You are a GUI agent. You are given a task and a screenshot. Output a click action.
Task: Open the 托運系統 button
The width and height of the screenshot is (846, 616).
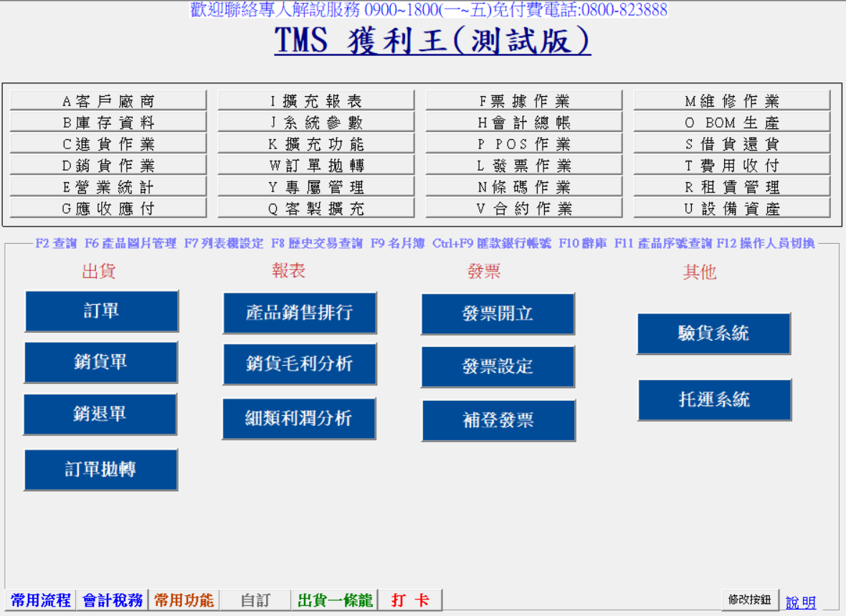(x=714, y=399)
